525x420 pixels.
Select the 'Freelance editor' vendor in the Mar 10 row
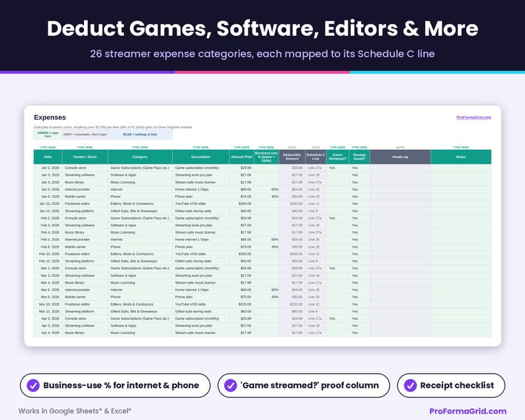(x=85, y=304)
